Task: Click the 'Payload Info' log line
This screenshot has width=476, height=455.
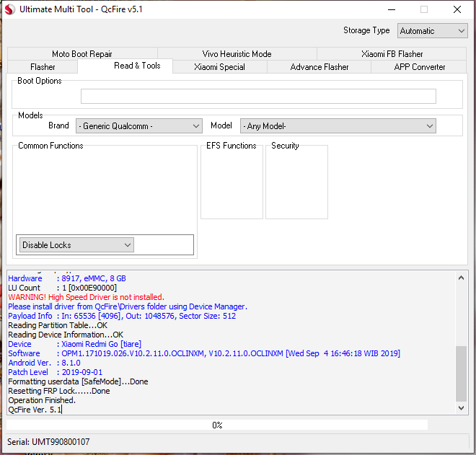Action: [x=122, y=316]
